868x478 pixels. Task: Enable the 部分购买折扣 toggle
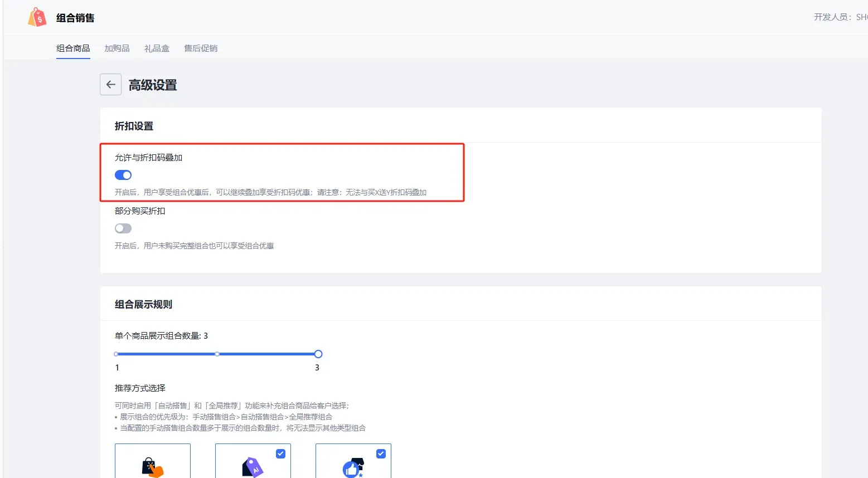(123, 228)
